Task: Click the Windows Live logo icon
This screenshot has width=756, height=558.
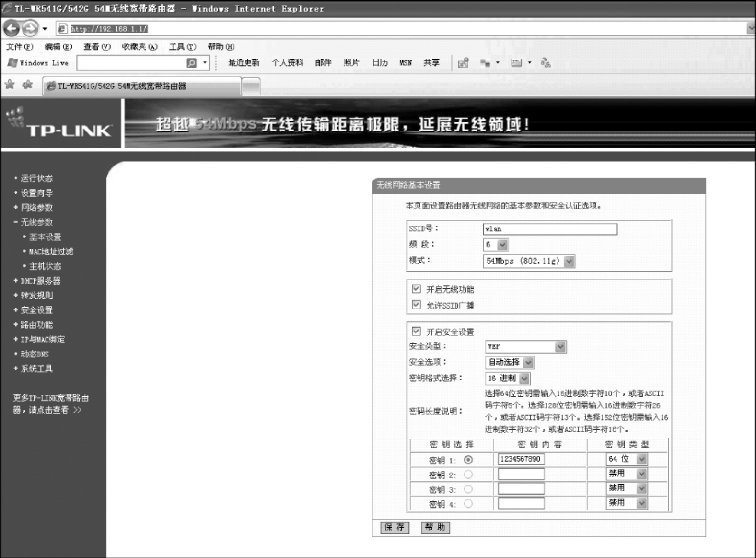Action: tap(12, 63)
